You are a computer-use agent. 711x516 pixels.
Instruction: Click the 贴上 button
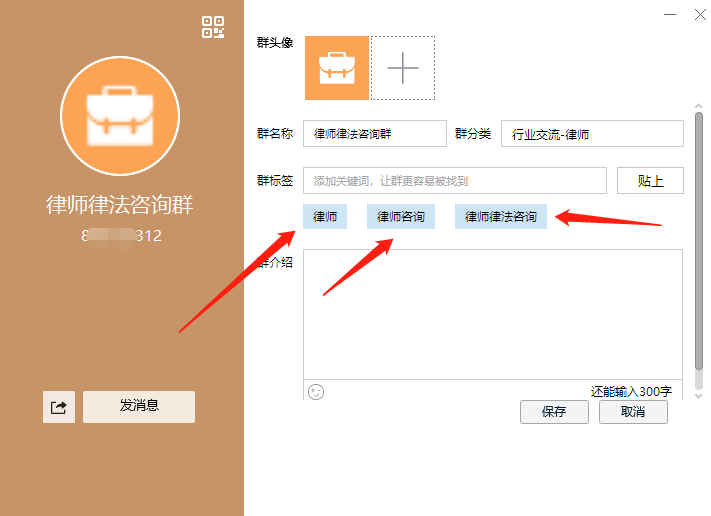pyautogui.click(x=650, y=180)
